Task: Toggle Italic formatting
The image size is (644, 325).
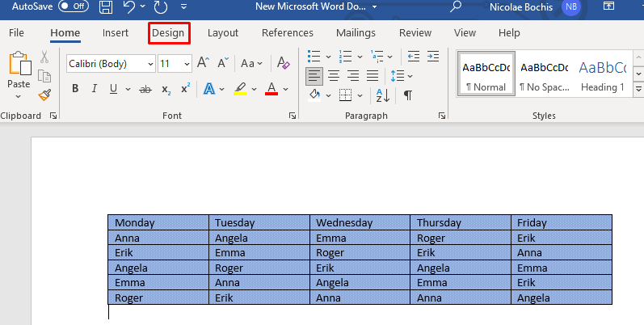Action: tap(95, 89)
